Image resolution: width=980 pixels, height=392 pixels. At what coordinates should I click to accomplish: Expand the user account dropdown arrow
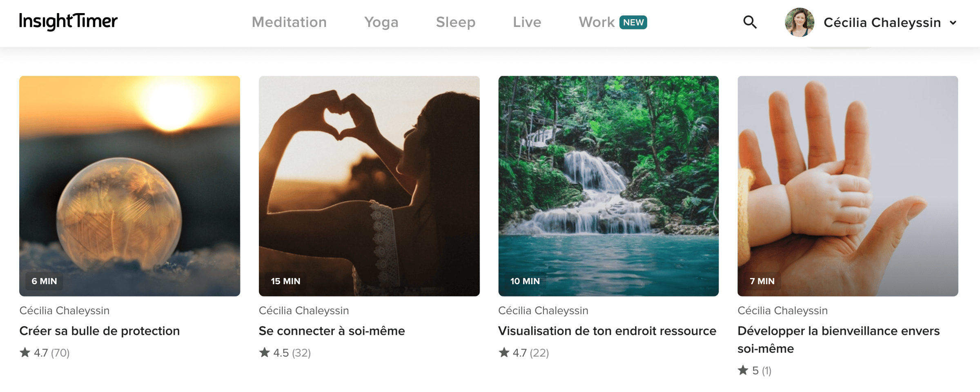pyautogui.click(x=953, y=23)
